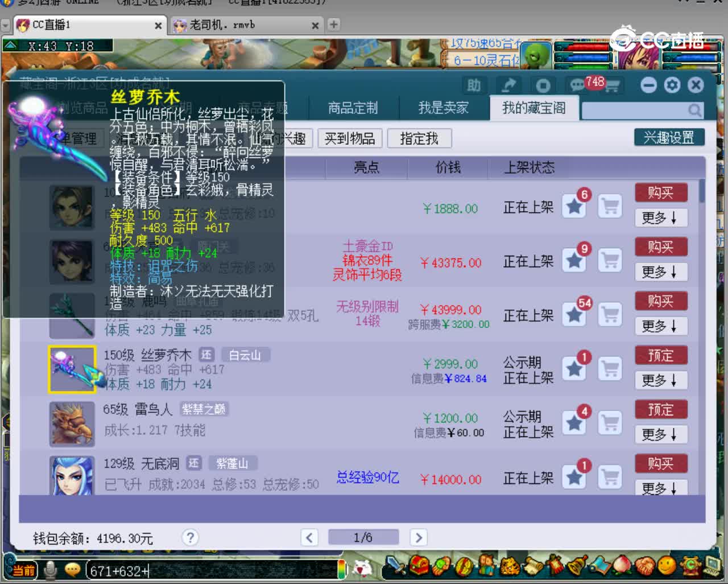This screenshot has height=584, width=728.
Task: Open a new browser tab with plus
Action: pos(334,24)
